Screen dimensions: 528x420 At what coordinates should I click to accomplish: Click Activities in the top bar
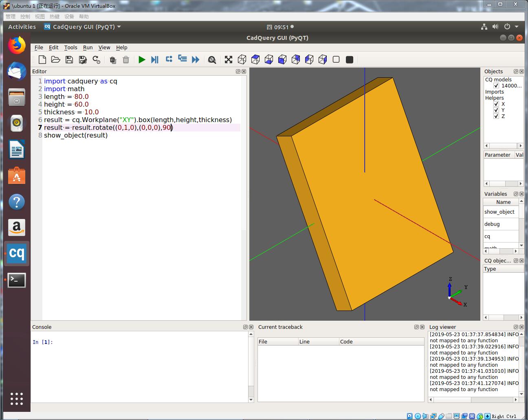(x=21, y=27)
